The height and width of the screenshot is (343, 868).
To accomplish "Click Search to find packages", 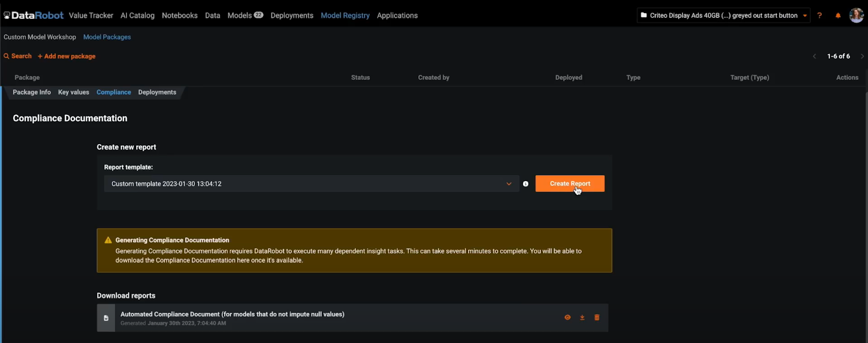I will point(18,56).
